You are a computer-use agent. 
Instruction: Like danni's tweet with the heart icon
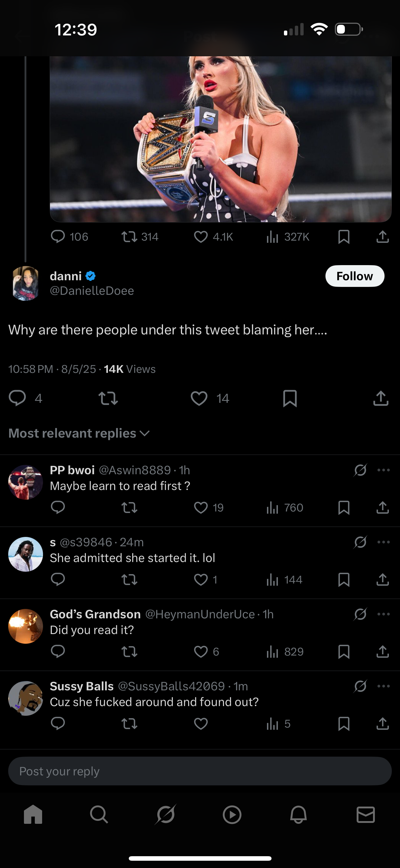coord(199,398)
